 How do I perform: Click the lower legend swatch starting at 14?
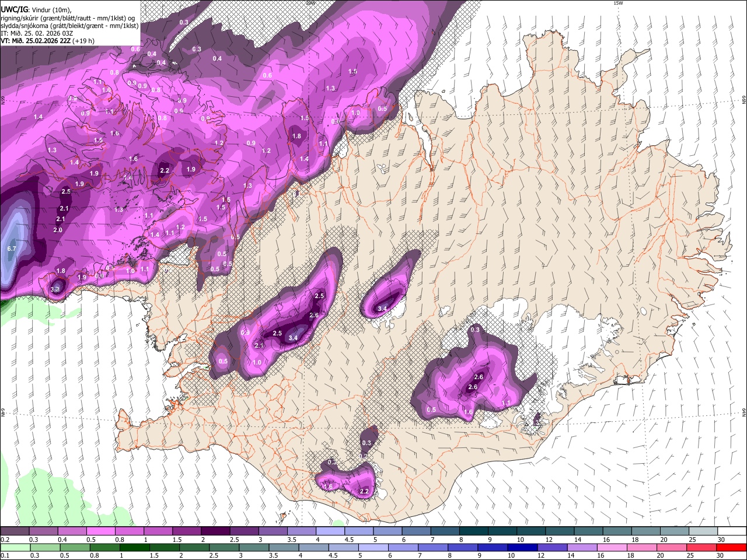(582, 547)
